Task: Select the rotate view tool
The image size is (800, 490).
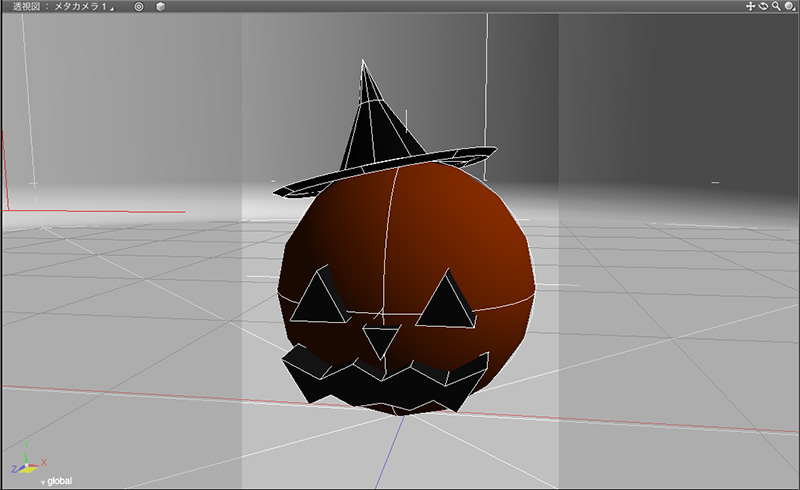Action: click(763, 6)
